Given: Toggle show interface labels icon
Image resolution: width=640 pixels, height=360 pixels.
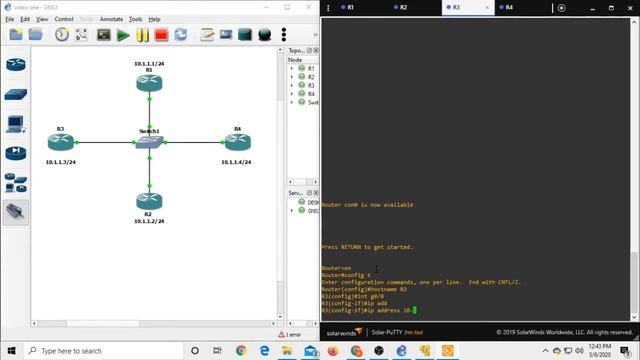Looking at the screenshot, I should (x=81, y=35).
